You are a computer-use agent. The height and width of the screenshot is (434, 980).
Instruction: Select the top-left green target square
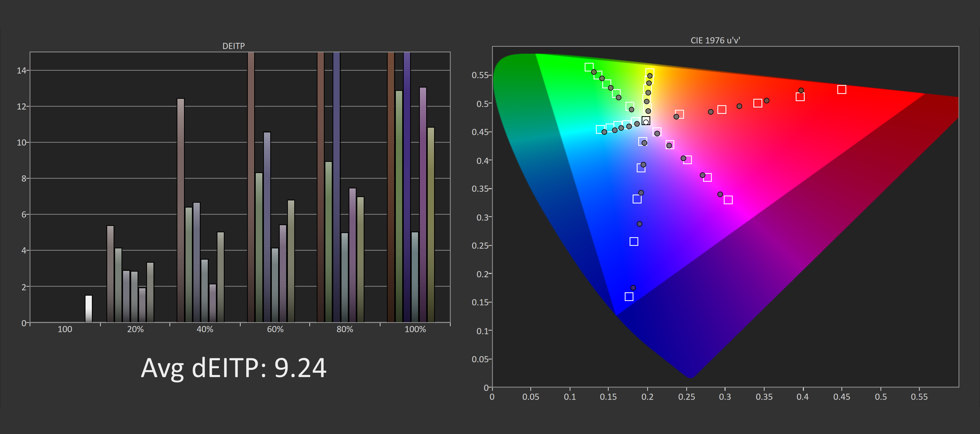point(589,67)
